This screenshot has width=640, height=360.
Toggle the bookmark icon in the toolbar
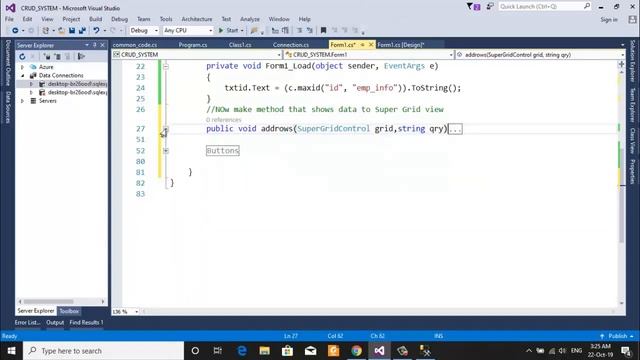[x=323, y=31]
